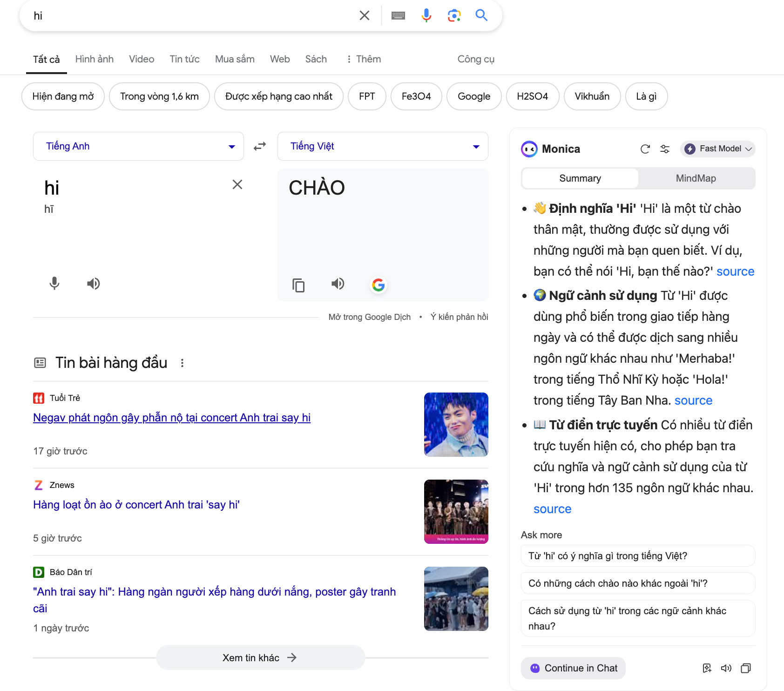Ask Có những cách chào nào khác ngoài 'hi'?

(638, 583)
